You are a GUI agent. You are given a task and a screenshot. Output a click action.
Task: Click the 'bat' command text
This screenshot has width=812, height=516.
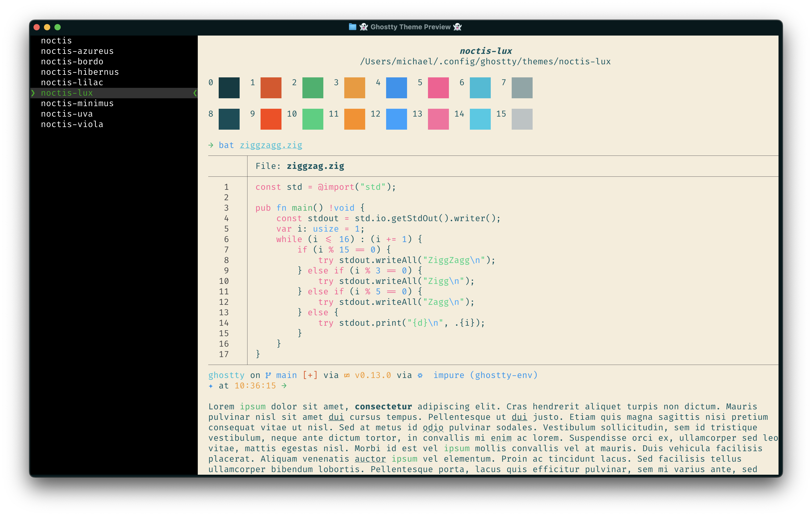click(x=226, y=145)
